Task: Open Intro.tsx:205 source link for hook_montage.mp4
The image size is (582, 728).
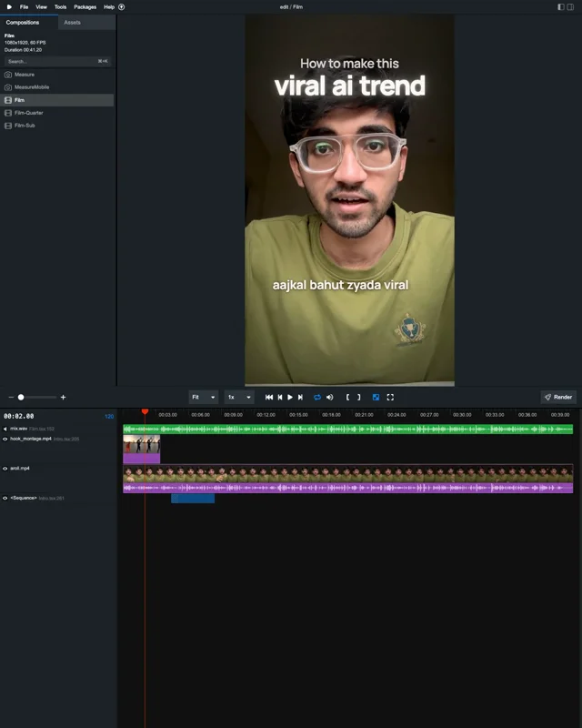Action: [66, 440]
